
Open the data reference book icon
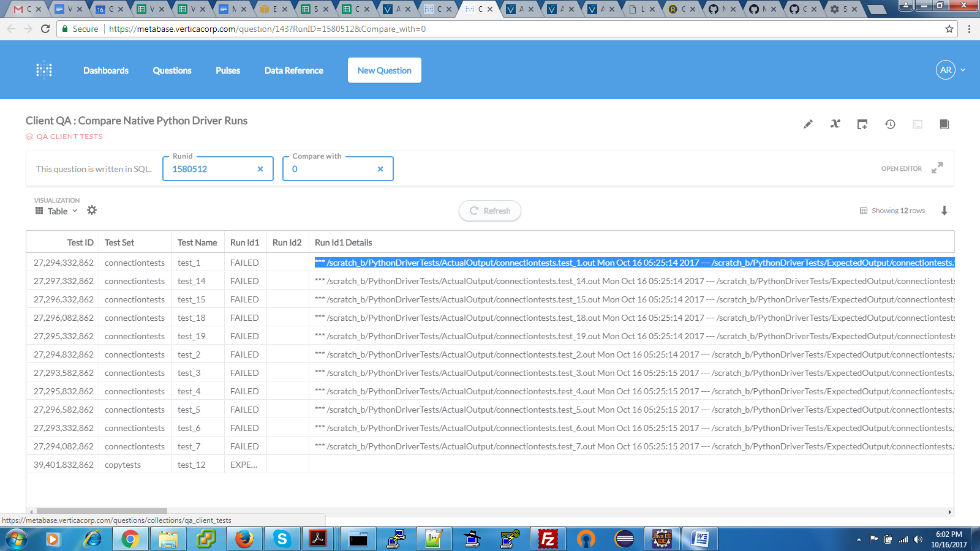coord(943,124)
